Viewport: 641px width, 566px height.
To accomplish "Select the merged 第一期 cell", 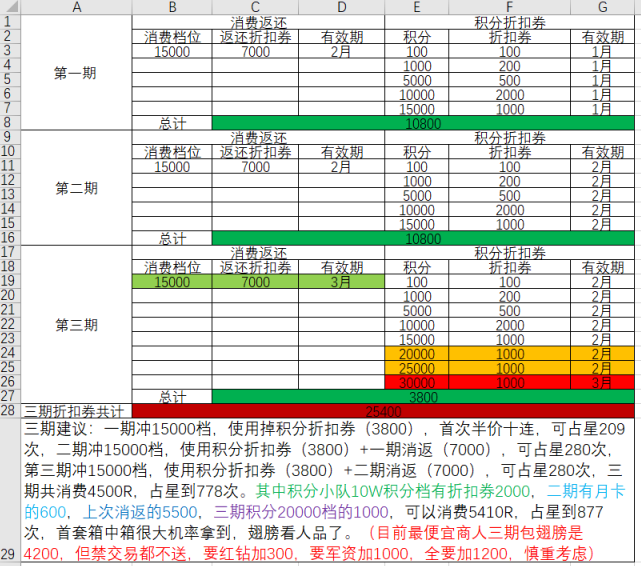I will coord(77,73).
